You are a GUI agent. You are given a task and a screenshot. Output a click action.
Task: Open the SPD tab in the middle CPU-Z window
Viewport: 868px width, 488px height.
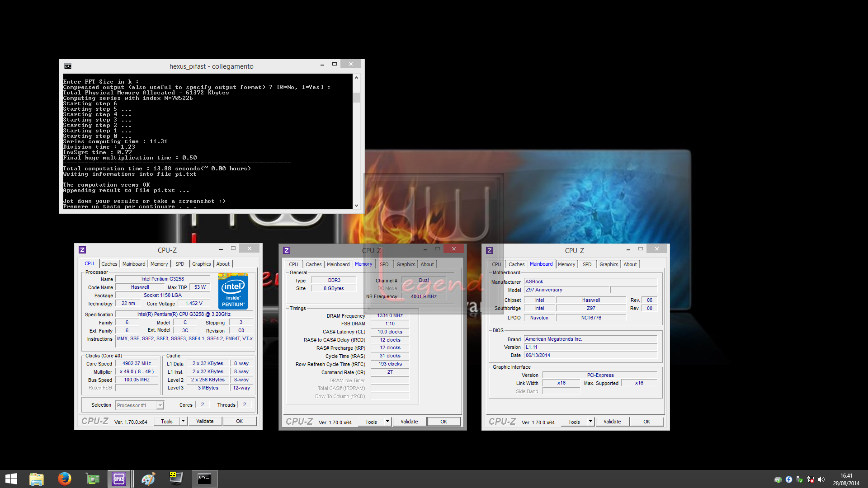(x=384, y=264)
